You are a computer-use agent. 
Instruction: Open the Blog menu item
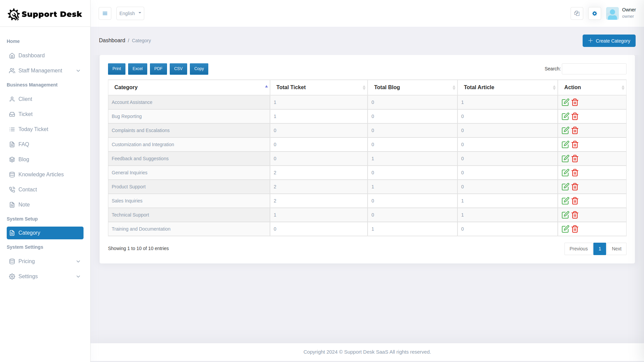[x=23, y=159]
